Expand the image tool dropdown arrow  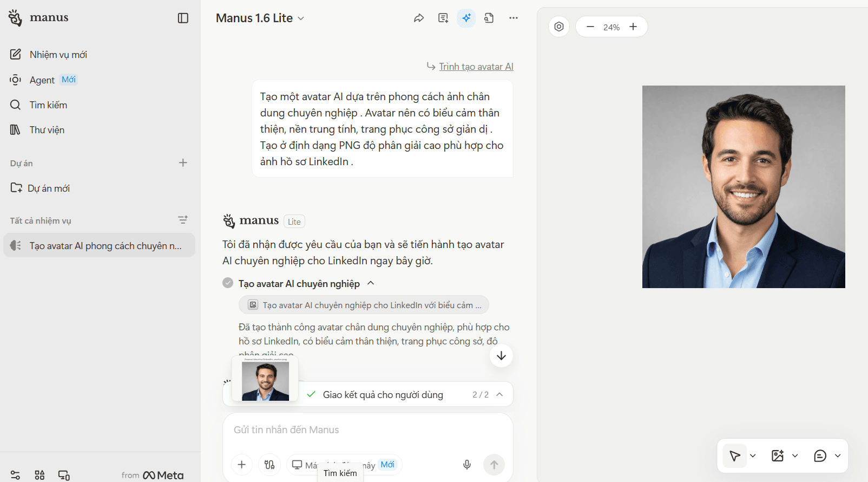pos(795,456)
